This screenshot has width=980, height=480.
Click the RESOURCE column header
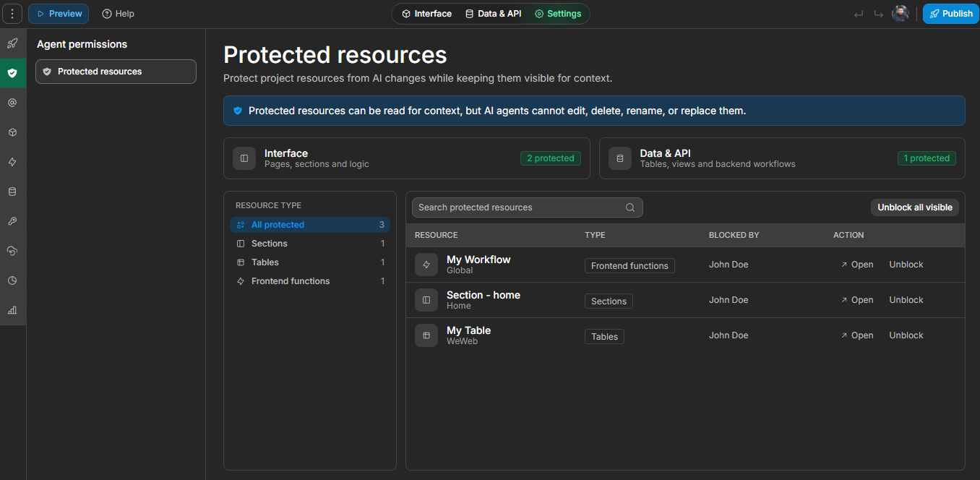click(436, 235)
